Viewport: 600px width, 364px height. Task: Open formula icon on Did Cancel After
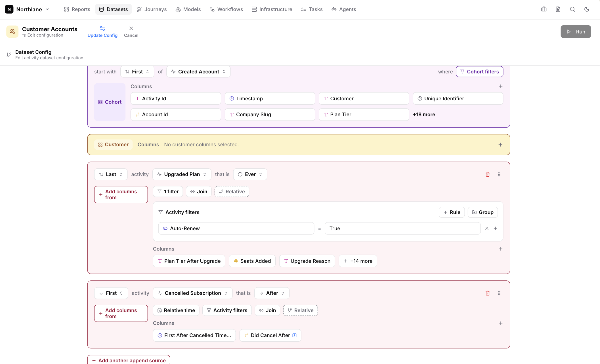click(x=294, y=335)
